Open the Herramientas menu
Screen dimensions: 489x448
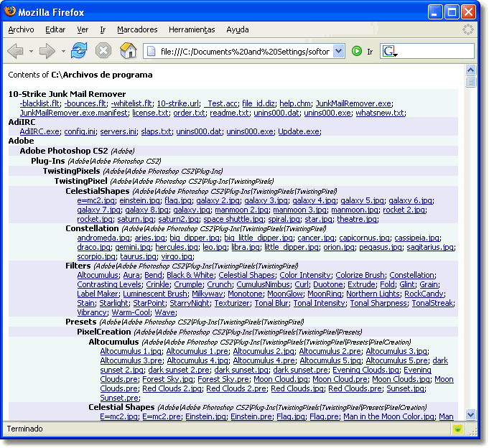[x=192, y=29]
